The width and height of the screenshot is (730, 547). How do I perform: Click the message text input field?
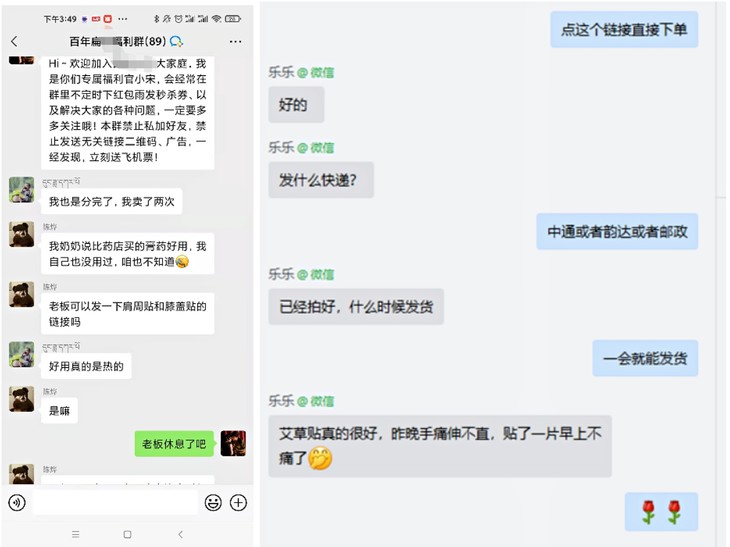pyautogui.click(x=115, y=503)
